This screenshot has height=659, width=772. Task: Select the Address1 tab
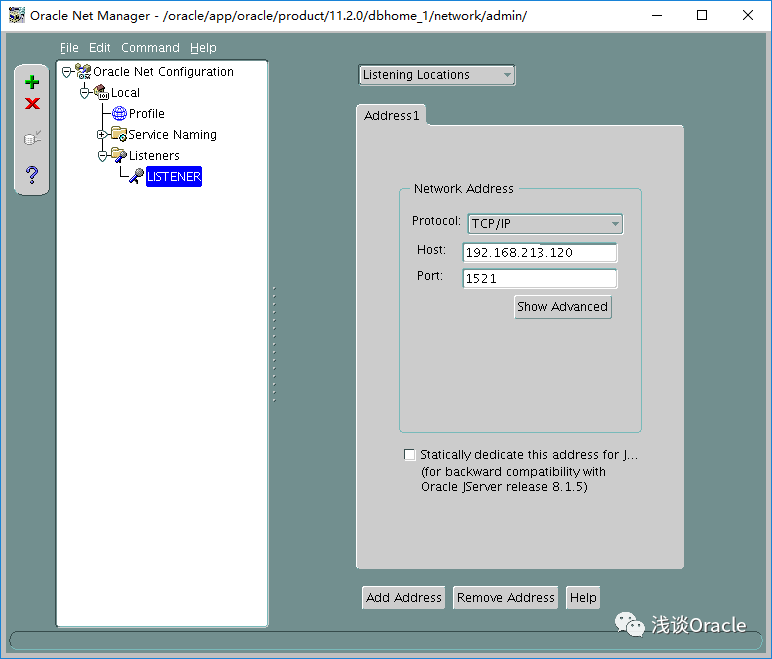click(x=391, y=115)
